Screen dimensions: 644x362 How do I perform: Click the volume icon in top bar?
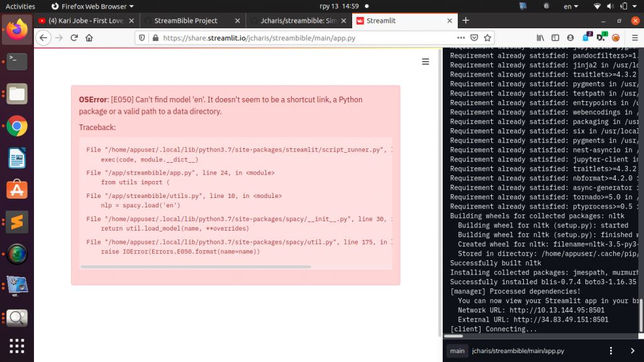coord(610,6)
